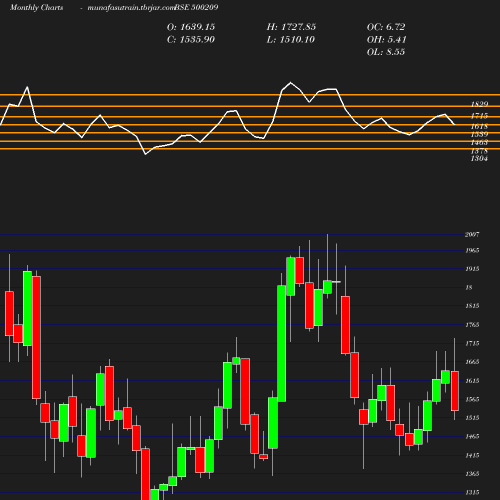
Task: Click the low value "L: 1510.10"
Action: coord(290,40)
